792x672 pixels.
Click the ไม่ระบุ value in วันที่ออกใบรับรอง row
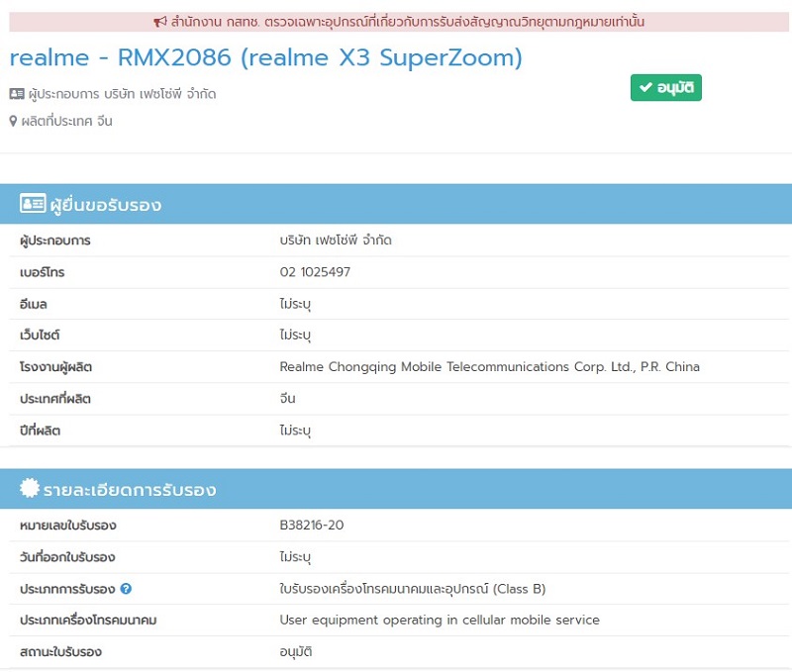(295, 557)
